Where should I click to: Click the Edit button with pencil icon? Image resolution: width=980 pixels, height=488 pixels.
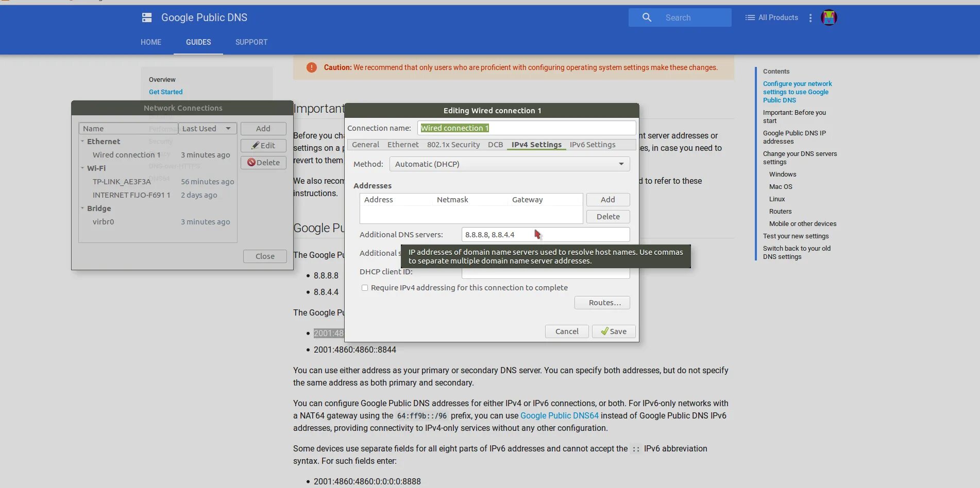263,146
